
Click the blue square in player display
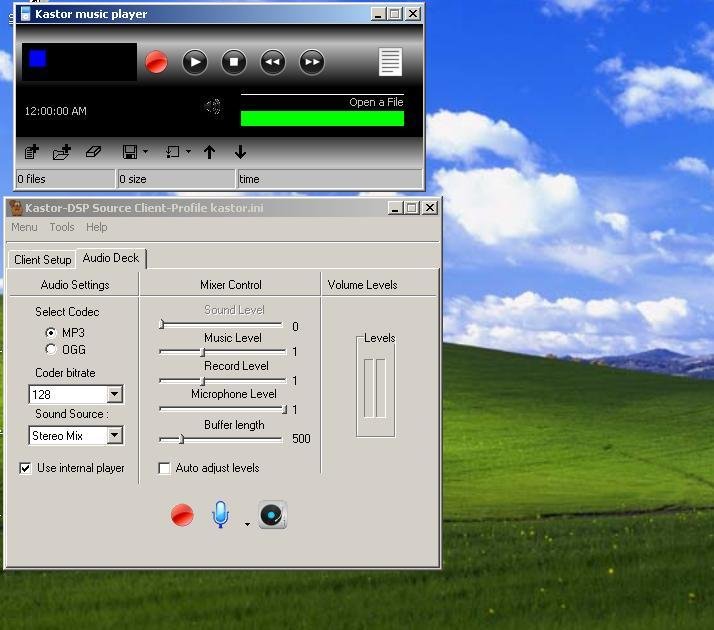pyautogui.click(x=37, y=59)
